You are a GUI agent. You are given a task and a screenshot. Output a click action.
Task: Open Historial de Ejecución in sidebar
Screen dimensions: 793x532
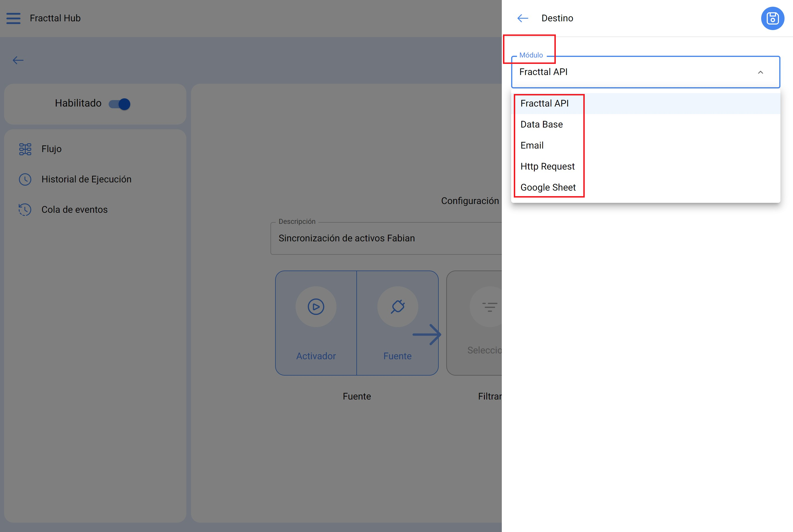(95, 179)
